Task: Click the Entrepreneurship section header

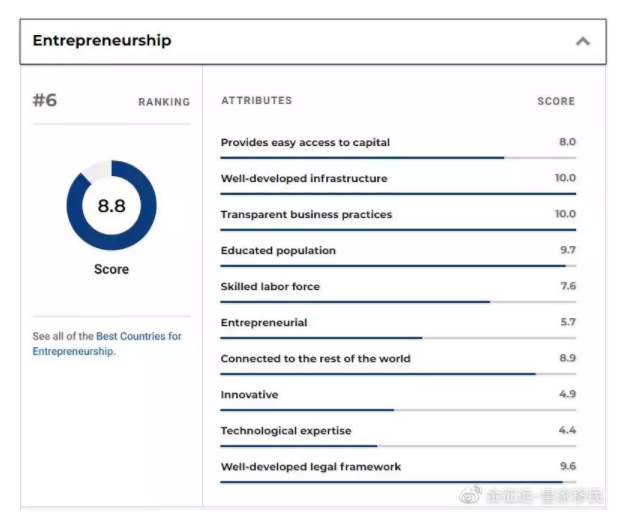Action: click(313, 41)
